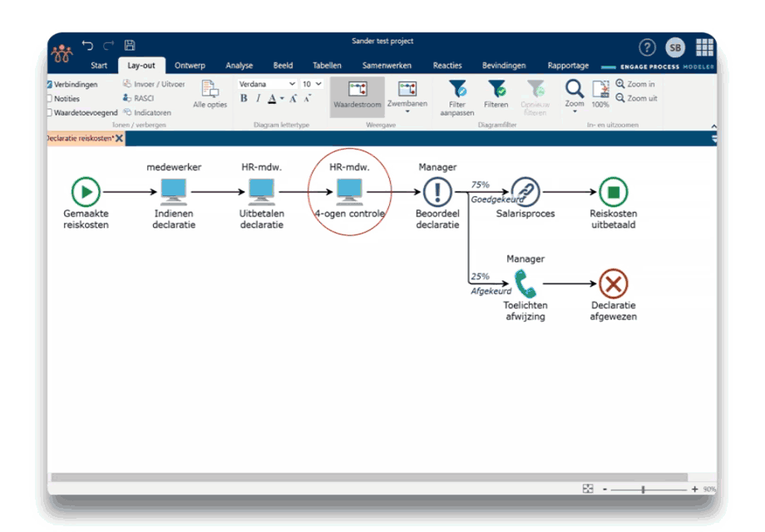Select the Waardestroom view icon
Image resolution: width=765 pixels, height=532 pixels.
[x=358, y=90]
